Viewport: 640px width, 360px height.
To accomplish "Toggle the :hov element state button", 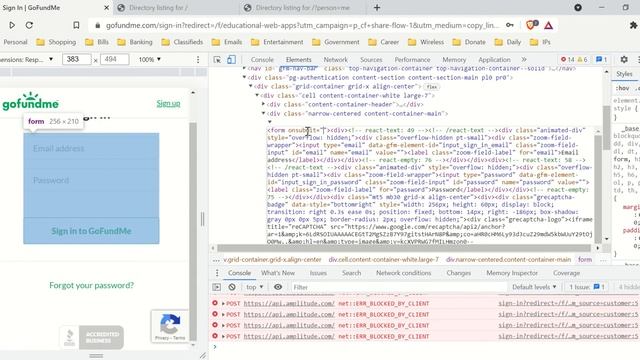I will [622, 88].
